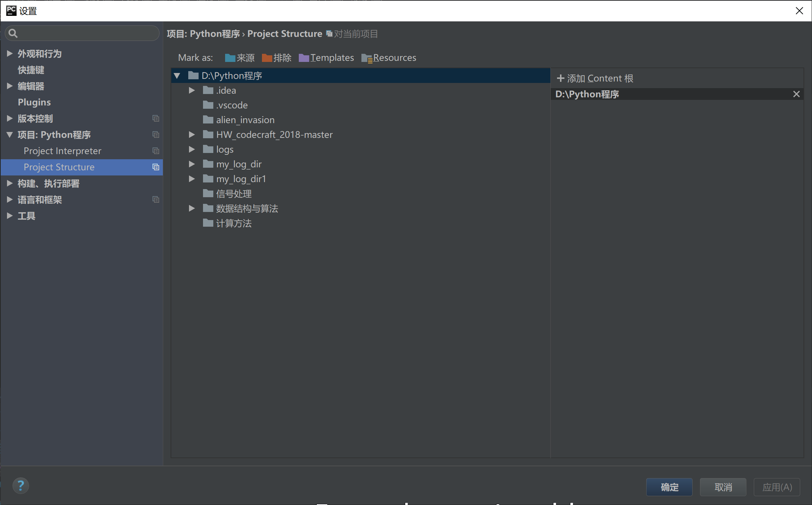Cancel with the 取消 button
The image size is (812, 505).
tap(723, 487)
